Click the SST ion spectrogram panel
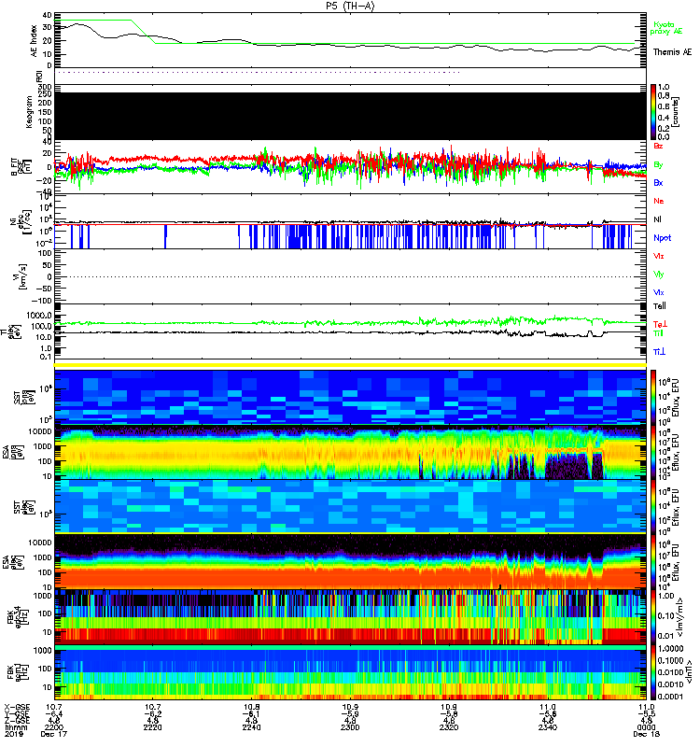Viewport: 700px width, 747px height. pyautogui.click(x=350, y=397)
